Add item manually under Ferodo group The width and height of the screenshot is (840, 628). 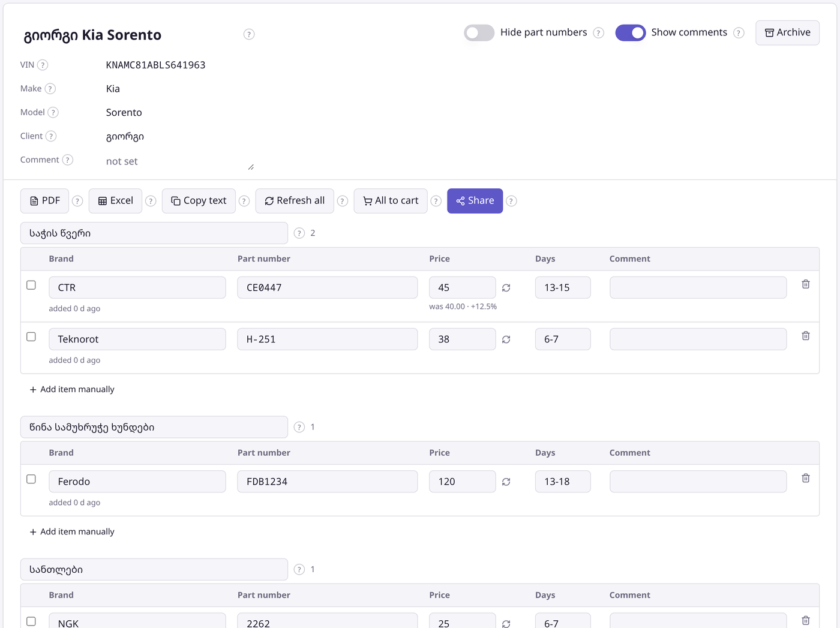72,531
